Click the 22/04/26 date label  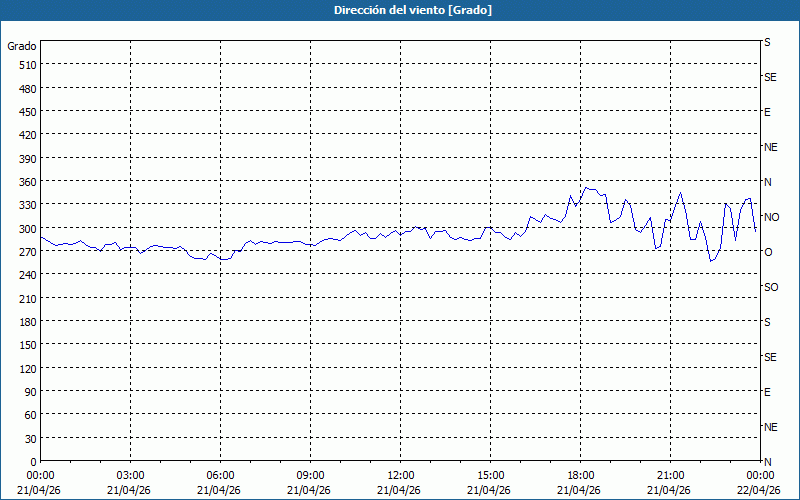[759, 490]
